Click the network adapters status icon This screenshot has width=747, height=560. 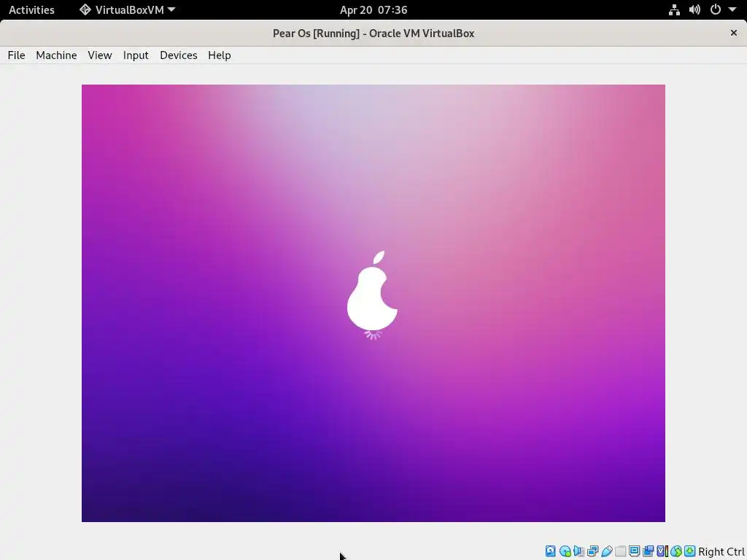point(592,551)
